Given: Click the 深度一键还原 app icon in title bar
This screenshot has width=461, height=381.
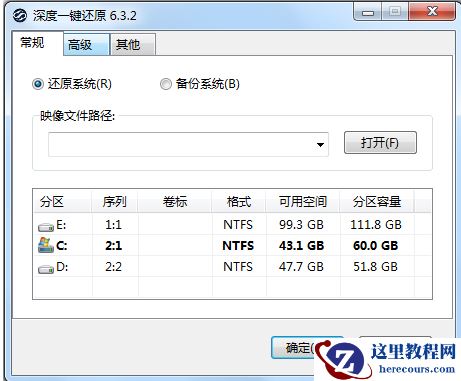Looking at the screenshot, I should [x=20, y=15].
